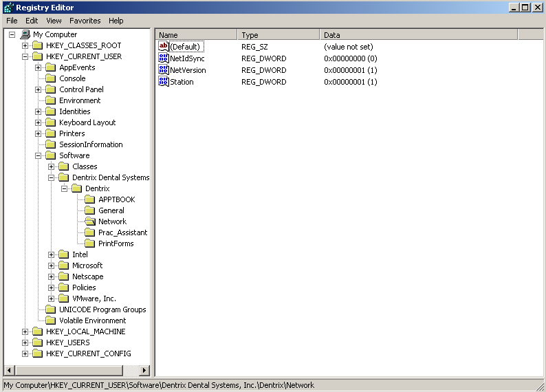Click the tree pane left scroll arrow
The width and height of the screenshot is (546, 392).
[x=10, y=371]
